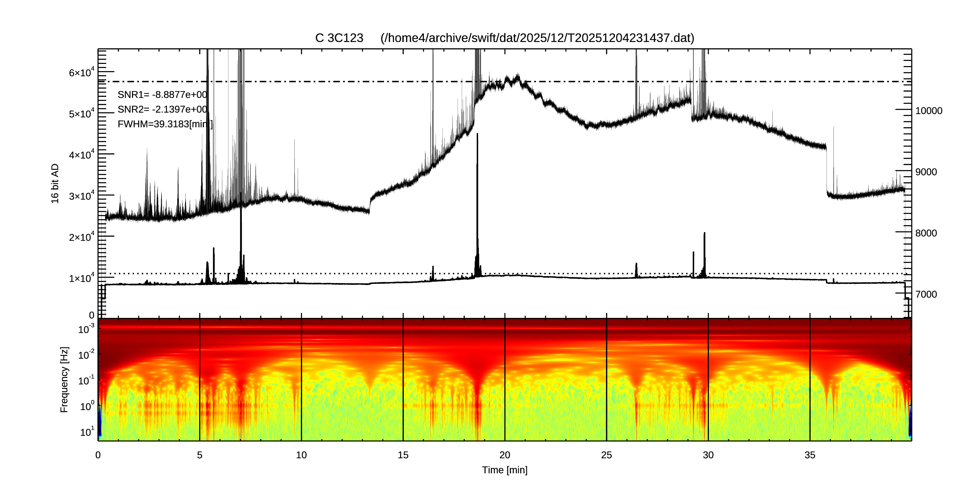Click the right-axis tick label 7000

(926, 294)
